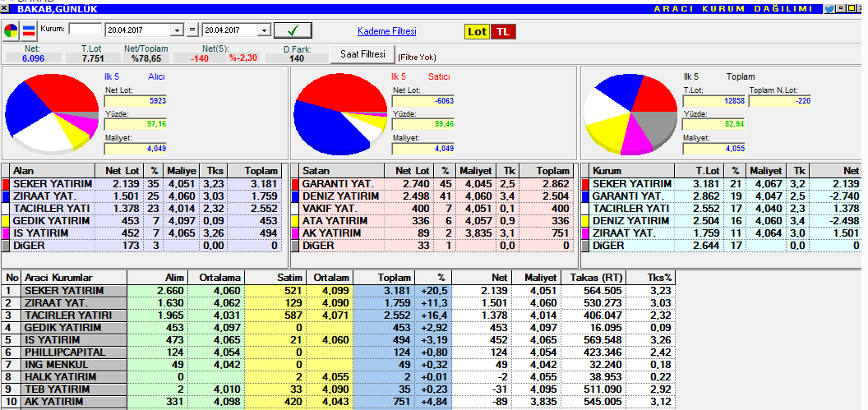Image resolution: width=868 pixels, height=410 pixels.
Task: Click blue swatch beside DENIZ YATIRIM in Satan
Action: pyautogui.click(x=295, y=196)
